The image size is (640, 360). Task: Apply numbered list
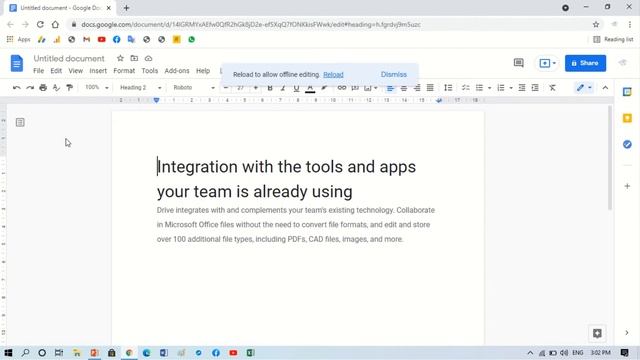tap(501, 88)
